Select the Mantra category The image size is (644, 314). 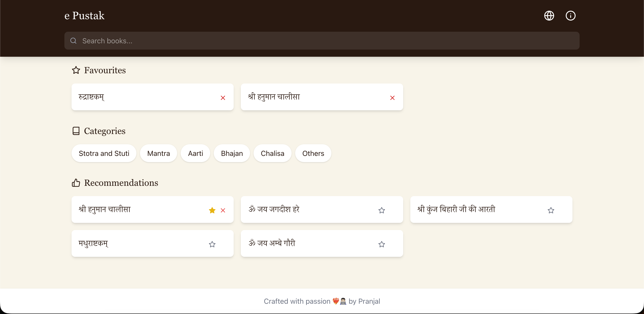coord(159,153)
